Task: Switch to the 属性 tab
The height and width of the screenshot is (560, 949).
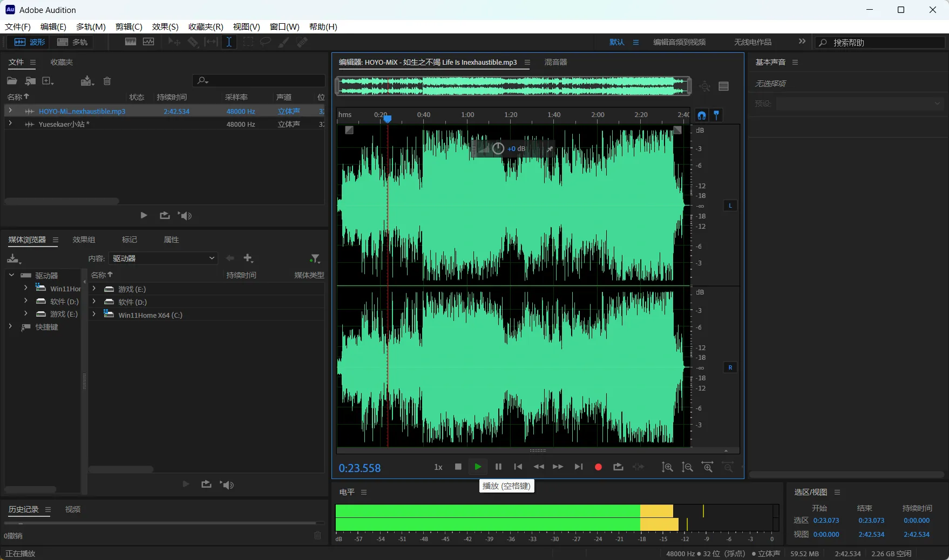Action: pyautogui.click(x=171, y=240)
